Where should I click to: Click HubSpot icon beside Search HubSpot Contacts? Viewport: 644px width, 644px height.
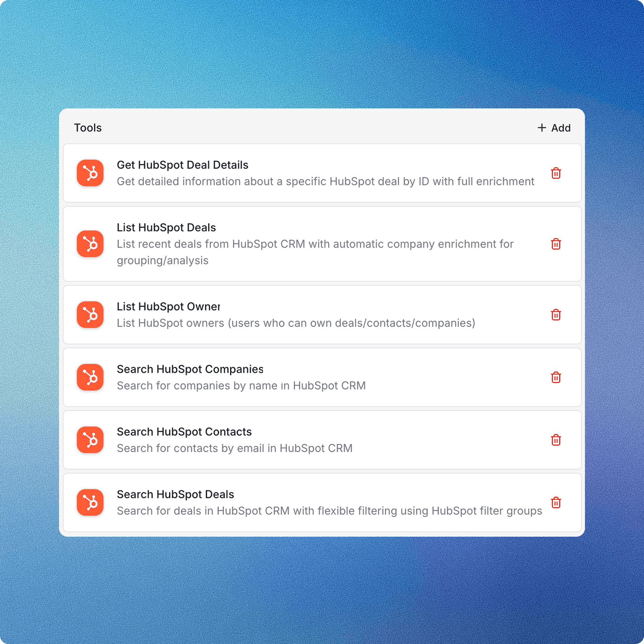click(x=90, y=440)
